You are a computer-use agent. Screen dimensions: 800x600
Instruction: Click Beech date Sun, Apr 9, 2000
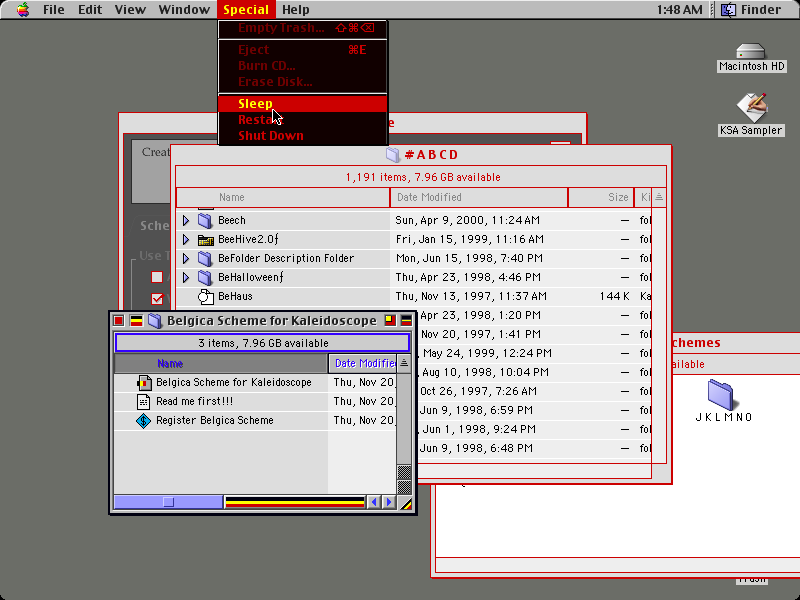[x=467, y=220]
